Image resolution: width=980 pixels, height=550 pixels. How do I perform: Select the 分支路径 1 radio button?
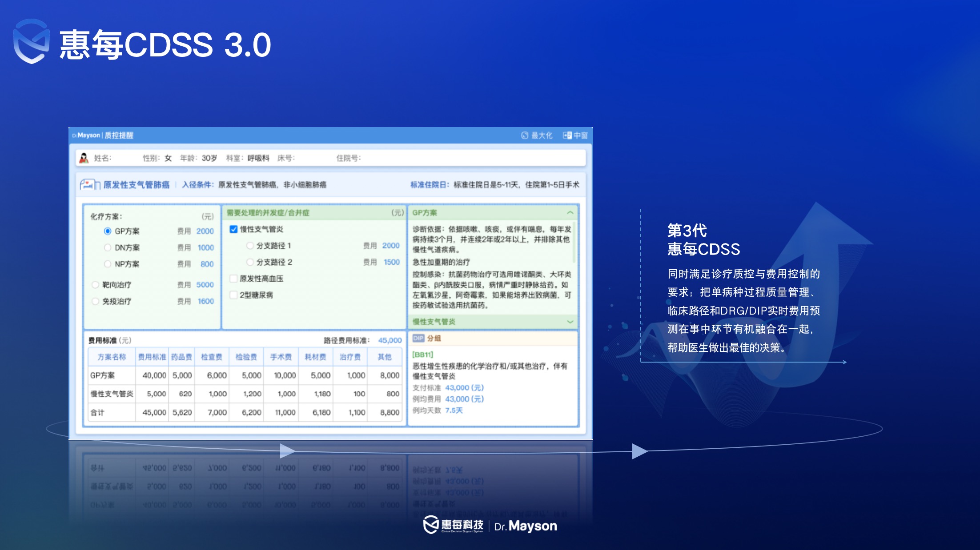click(250, 245)
